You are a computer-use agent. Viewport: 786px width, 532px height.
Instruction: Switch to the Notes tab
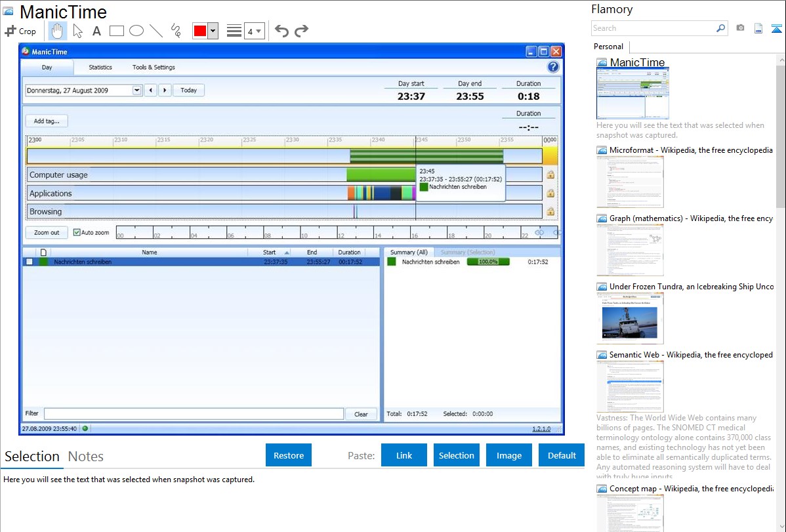click(x=86, y=457)
